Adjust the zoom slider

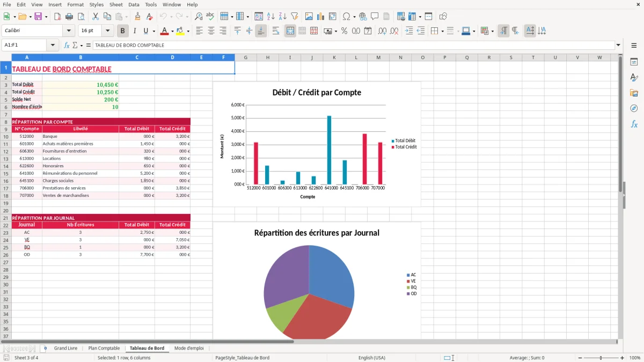coord(601,358)
